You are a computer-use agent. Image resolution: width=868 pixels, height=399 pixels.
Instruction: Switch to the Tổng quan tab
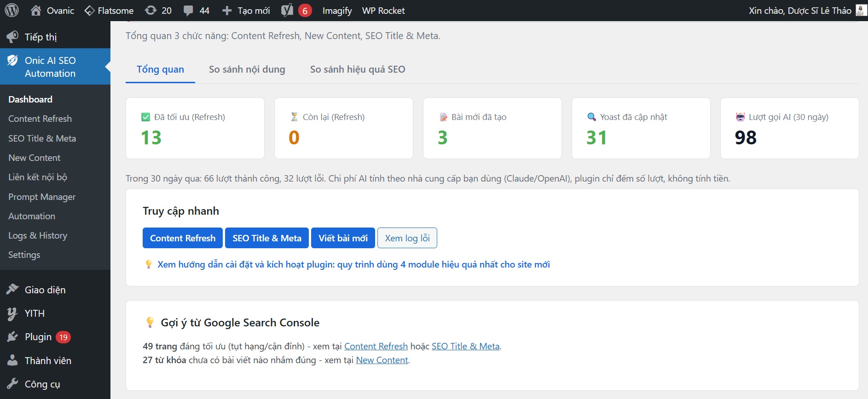[x=160, y=69]
